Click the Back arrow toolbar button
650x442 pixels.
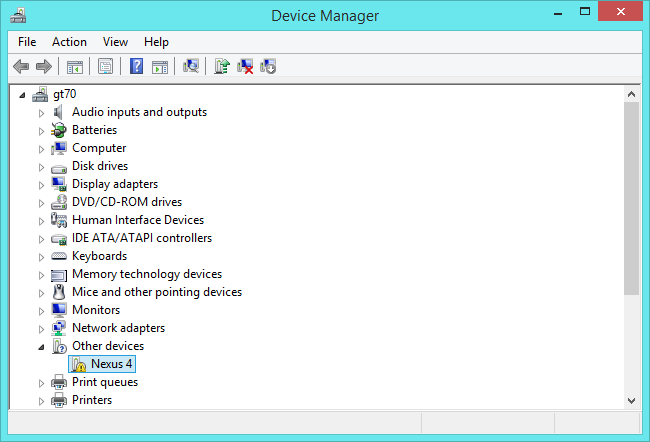[21, 67]
